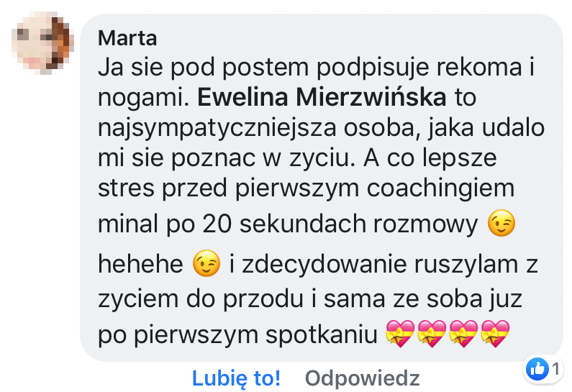Like the comment with 'Lubię to!'

(236, 378)
